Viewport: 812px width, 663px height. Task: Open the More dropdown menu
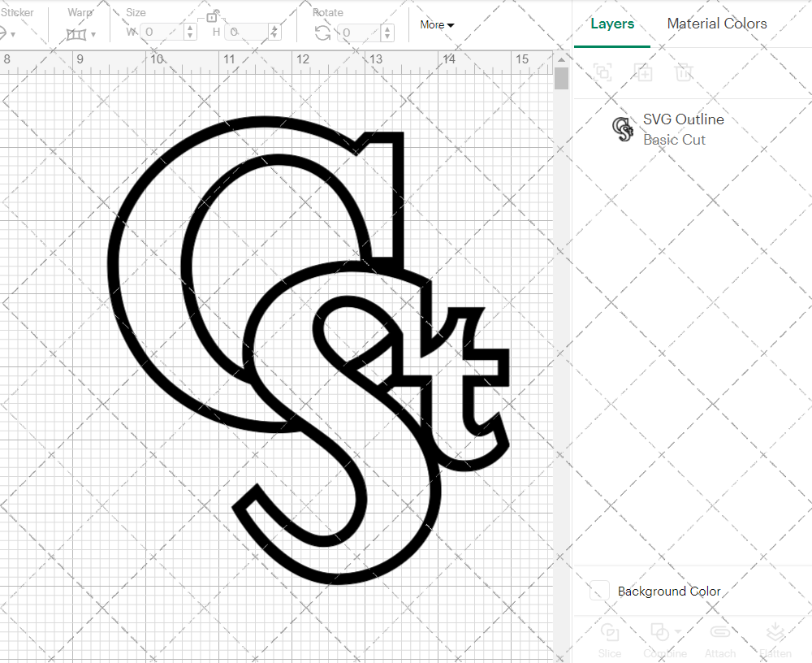coord(437,24)
